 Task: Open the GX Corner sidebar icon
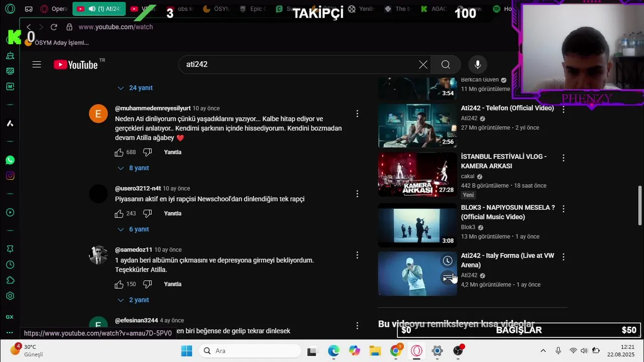click(x=10, y=317)
